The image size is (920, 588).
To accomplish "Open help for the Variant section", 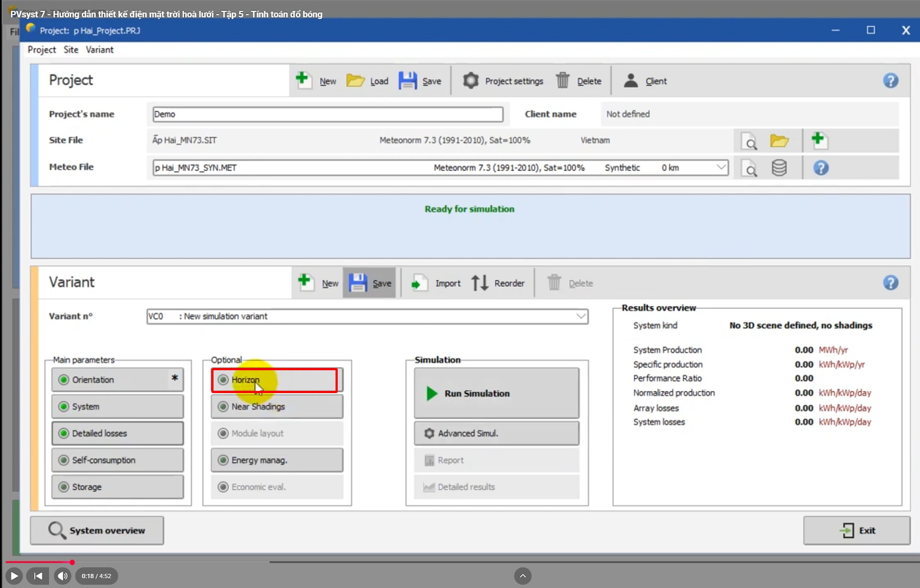I will click(891, 283).
